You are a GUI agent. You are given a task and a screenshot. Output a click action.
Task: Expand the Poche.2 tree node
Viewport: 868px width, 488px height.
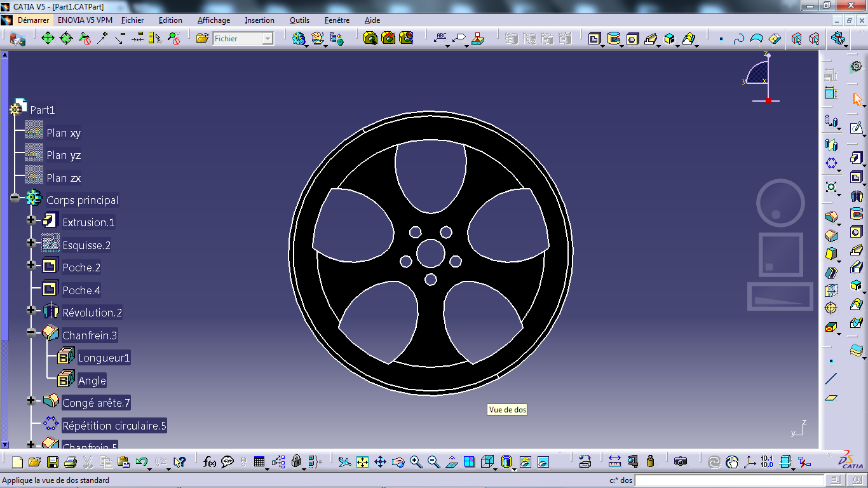click(x=31, y=265)
